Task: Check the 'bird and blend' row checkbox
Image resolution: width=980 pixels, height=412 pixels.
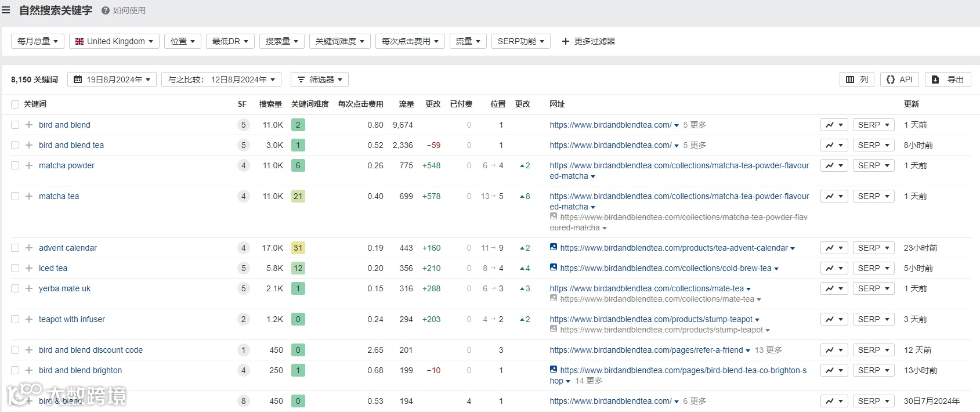Action: pyautogui.click(x=15, y=125)
